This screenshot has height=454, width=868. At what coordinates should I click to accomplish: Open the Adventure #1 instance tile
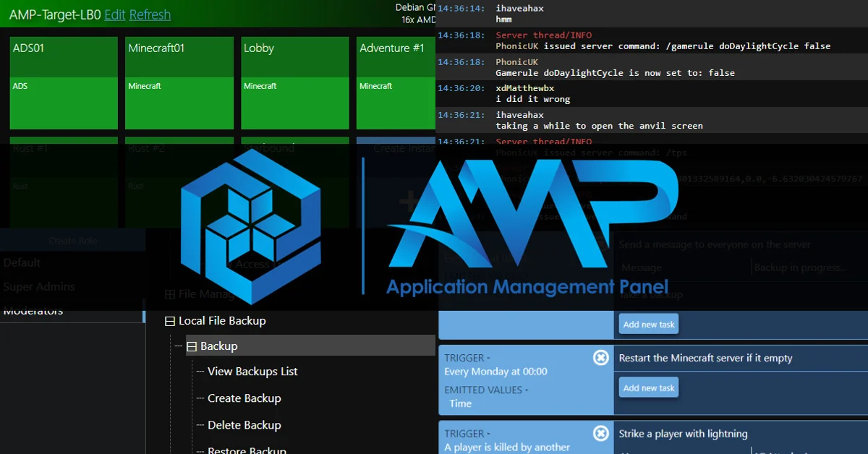396,82
